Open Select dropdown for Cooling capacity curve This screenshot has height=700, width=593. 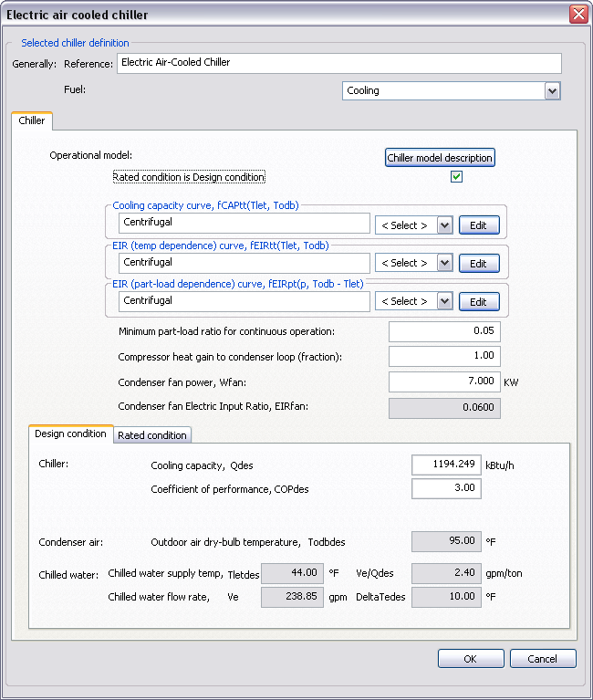point(444,225)
